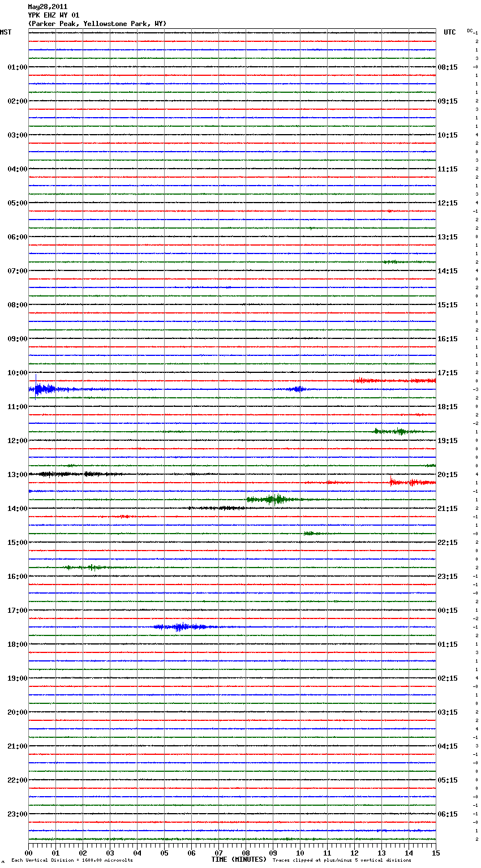Select the 15:00 MST time label
This screenshot has width=481, height=868.
pos(17,543)
